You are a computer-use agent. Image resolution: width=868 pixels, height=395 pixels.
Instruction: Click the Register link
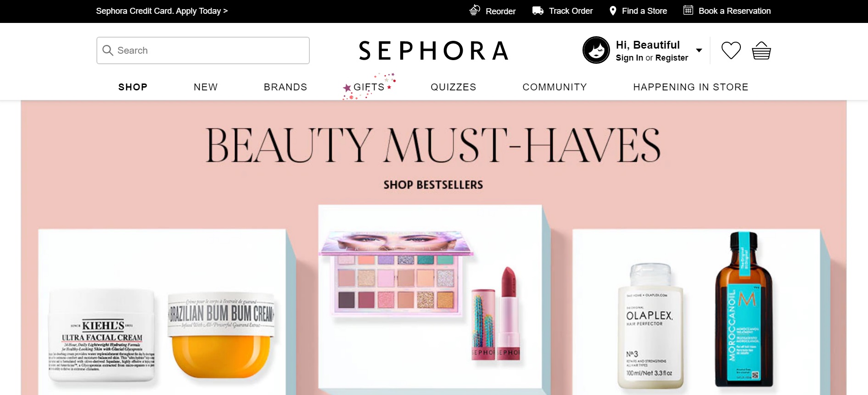pyautogui.click(x=672, y=58)
